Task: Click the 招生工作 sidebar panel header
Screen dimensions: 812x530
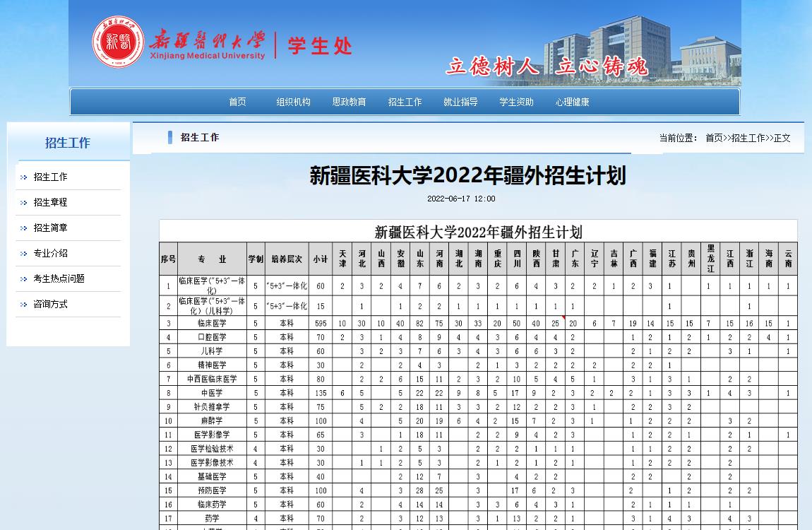Action: [68, 143]
